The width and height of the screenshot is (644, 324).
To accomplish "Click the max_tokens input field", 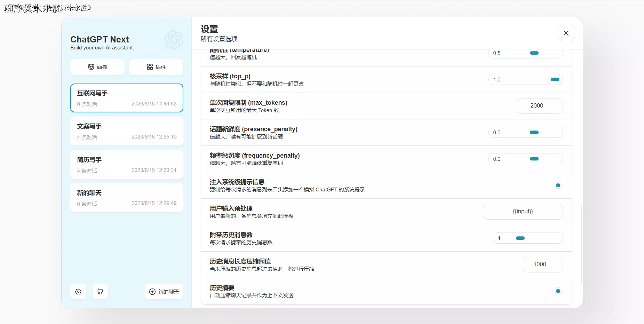I will click(540, 106).
